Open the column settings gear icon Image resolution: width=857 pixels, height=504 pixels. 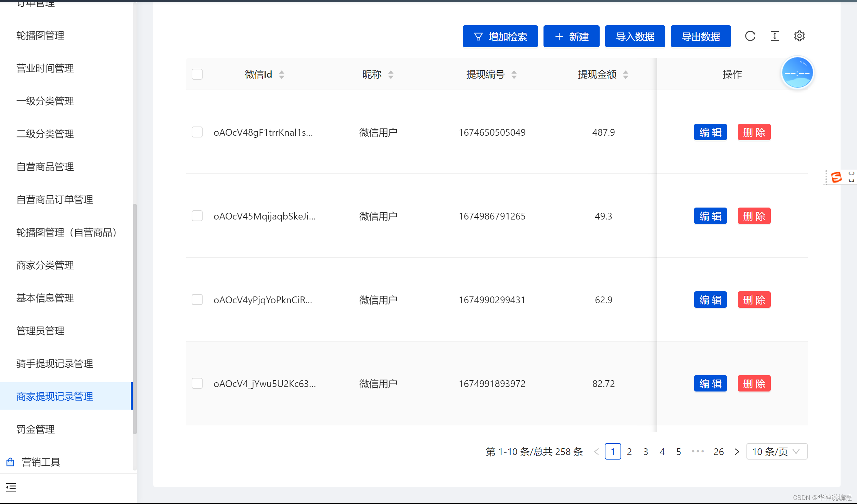click(799, 36)
